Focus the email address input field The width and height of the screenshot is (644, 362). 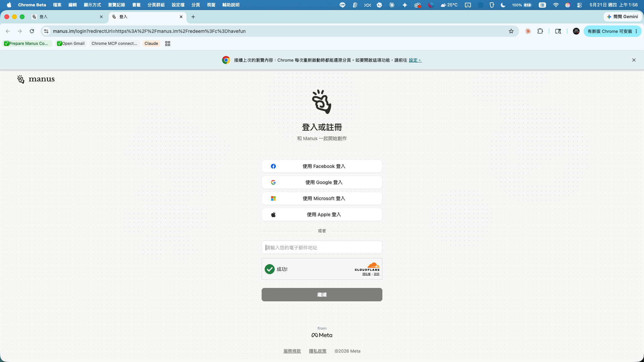tap(322, 247)
